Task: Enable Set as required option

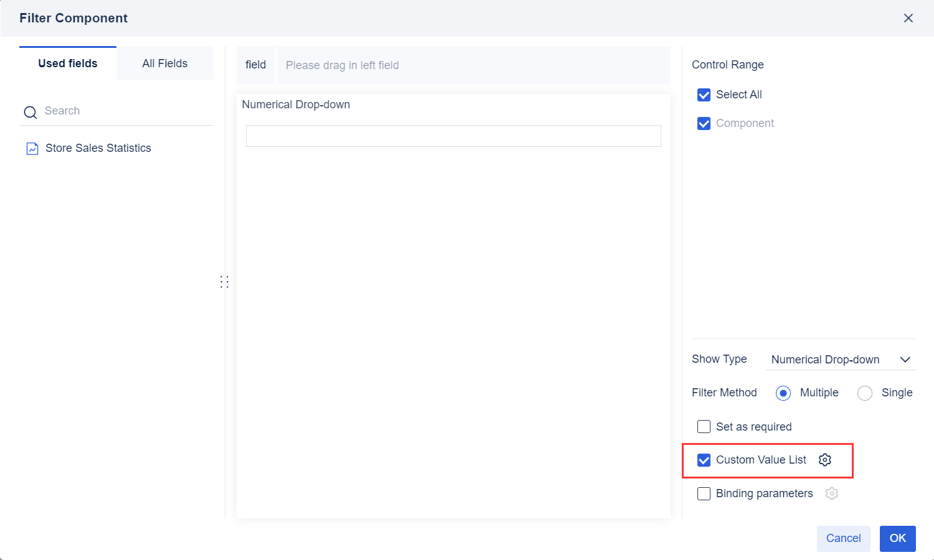Action: (x=704, y=427)
